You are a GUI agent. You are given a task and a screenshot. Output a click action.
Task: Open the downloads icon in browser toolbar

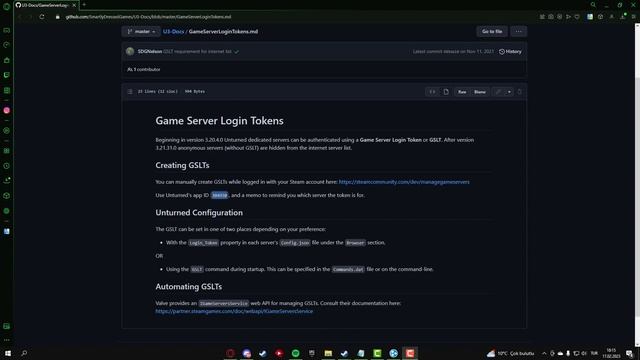click(623, 17)
